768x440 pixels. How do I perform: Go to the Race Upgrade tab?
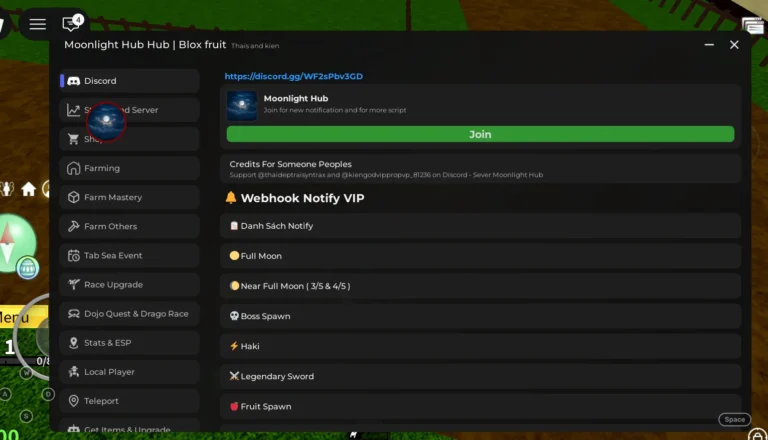click(x=129, y=284)
